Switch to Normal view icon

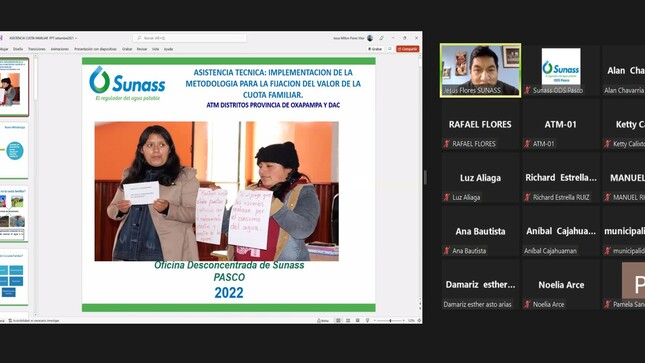pyautogui.click(x=338, y=321)
